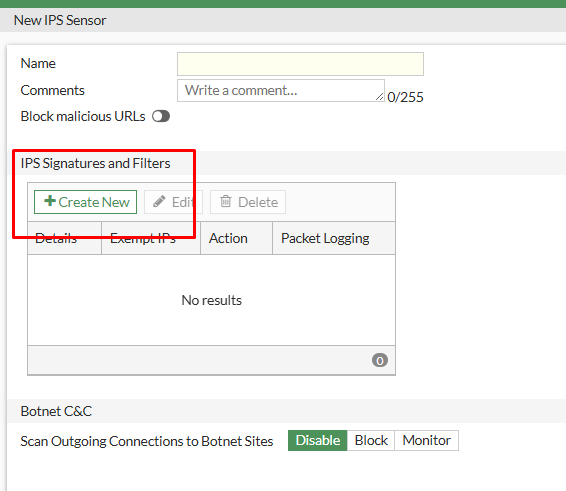Click the Delete button text

258,202
